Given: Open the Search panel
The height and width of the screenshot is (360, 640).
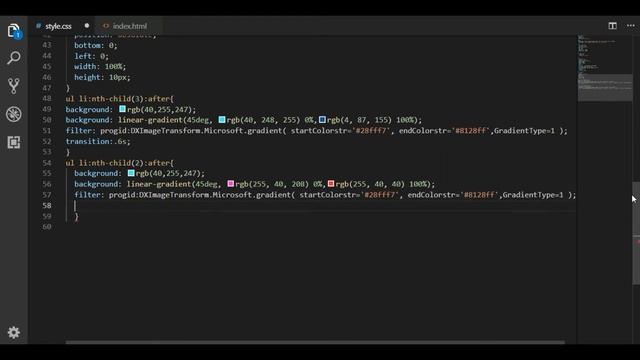Looking at the screenshot, I should [x=14, y=58].
